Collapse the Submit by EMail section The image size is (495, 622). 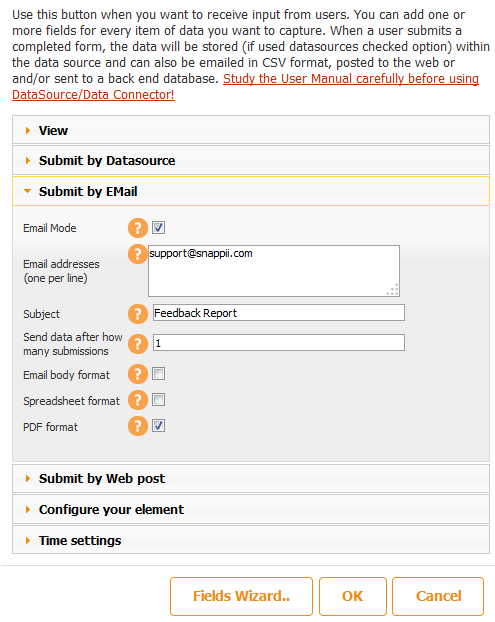251,191
